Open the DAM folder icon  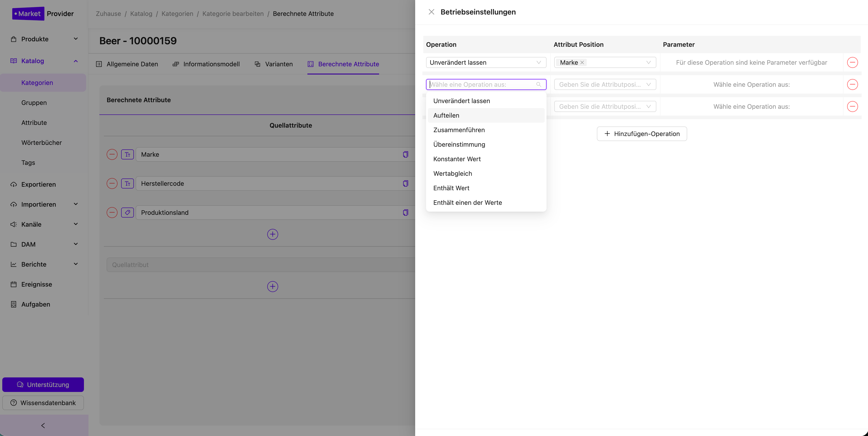pyautogui.click(x=13, y=244)
